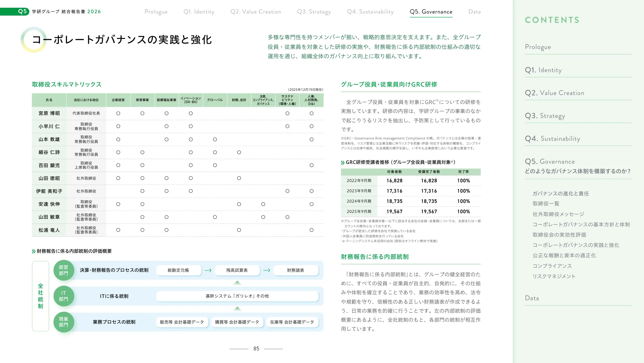Viewport: 644px width, 363px height.
Task: Click the 基幹システム「ガリレオ」その他 box
Action: [237, 296]
